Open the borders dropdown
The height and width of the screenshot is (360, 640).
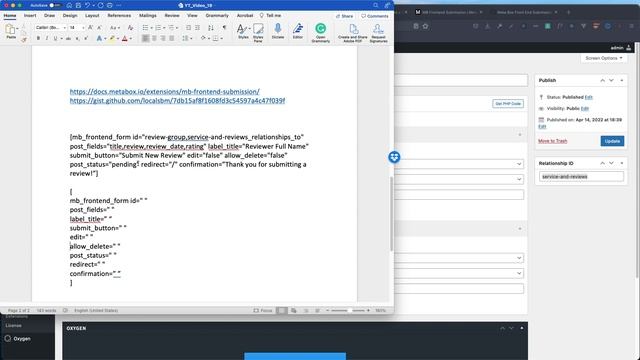pyautogui.click(x=217, y=38)
